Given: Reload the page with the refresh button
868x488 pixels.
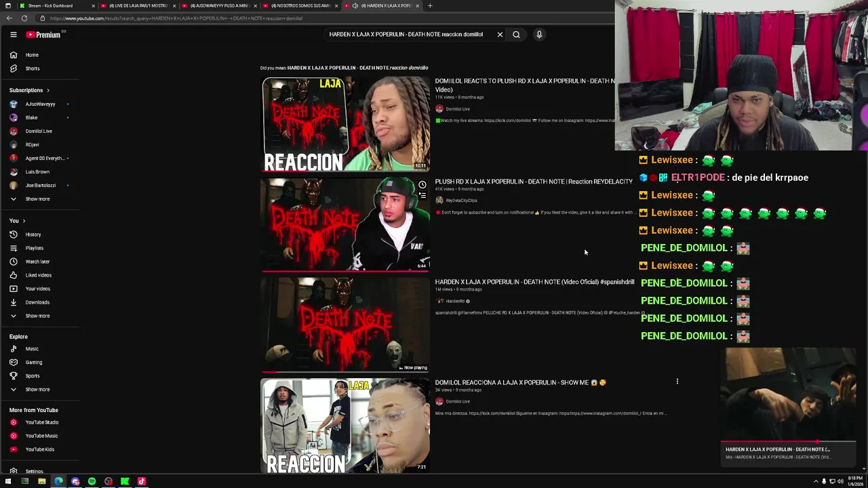Looking at the screenshot, I should [x=24, y=18].
